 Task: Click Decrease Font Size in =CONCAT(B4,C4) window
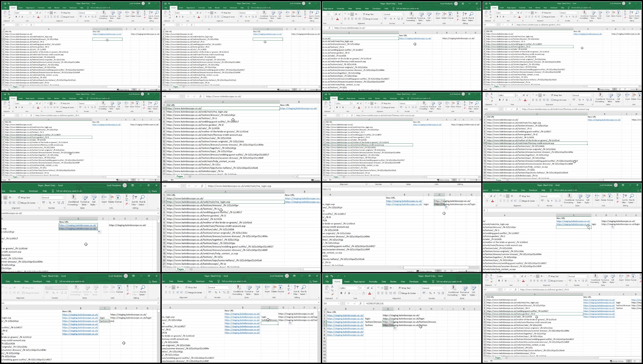coord(372,288)
